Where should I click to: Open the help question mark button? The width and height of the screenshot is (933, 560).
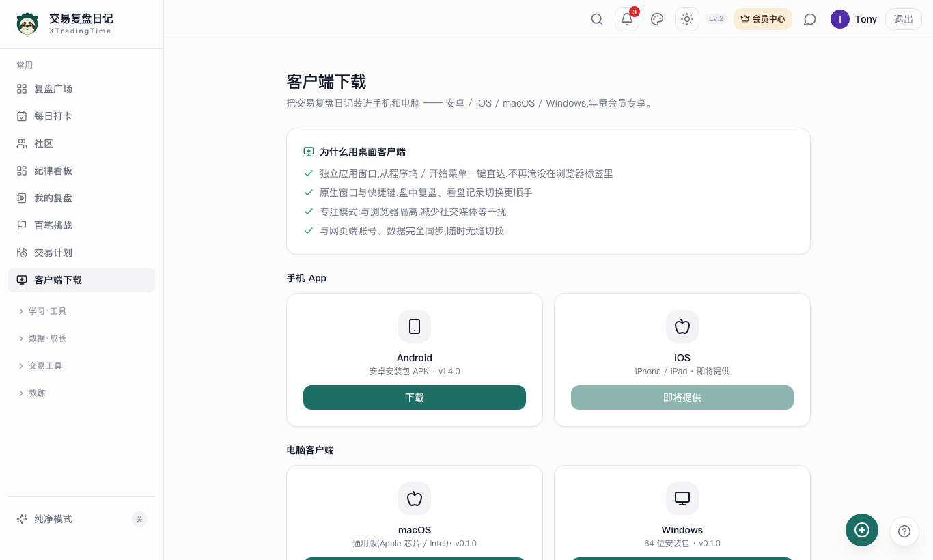(904, 531)
